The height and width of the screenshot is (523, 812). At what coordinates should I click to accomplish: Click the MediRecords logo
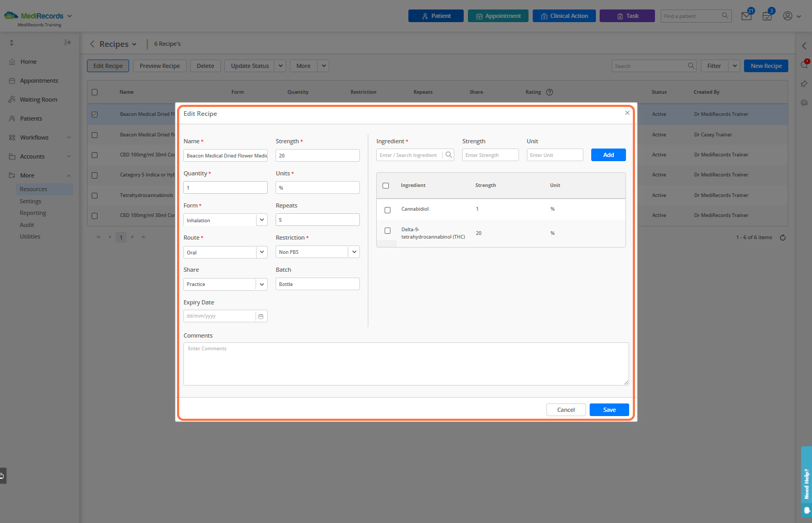[34, 16]
